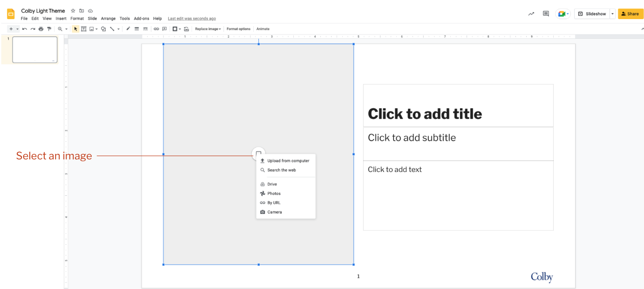Click the 'Click to add text' placeholder
644x289 pixels.
point(458,196)
